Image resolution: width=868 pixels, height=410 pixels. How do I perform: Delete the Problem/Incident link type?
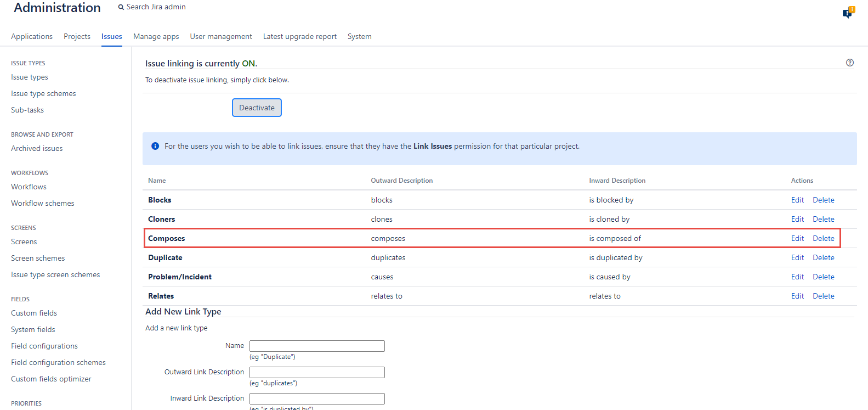[823, 277]
